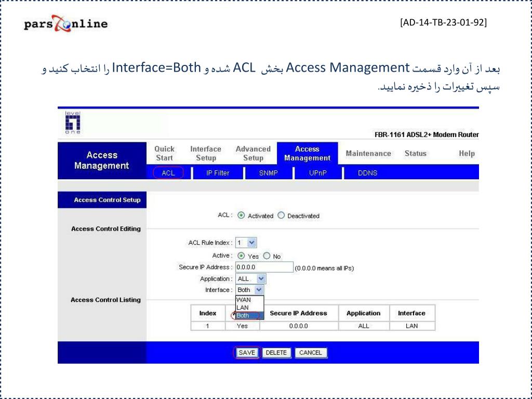The width and height of the screenshot is (532, 399).
Task: Open the Status tab
Action: [415, 153]
